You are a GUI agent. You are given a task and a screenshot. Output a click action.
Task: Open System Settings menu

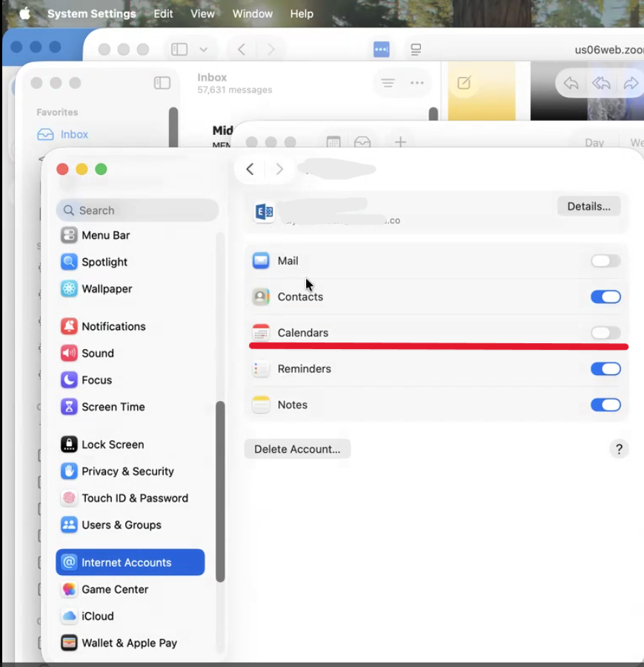pyautogui.click(x=91, y=13)
